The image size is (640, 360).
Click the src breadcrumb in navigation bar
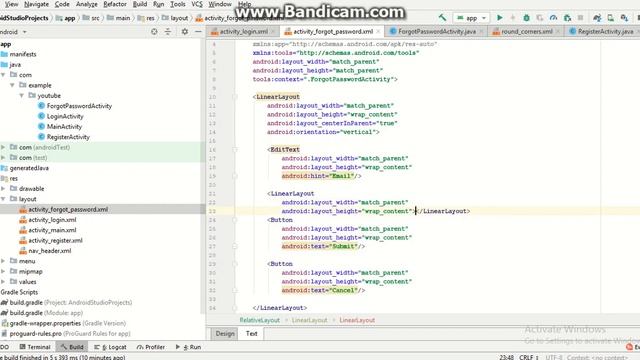[92, 18]
